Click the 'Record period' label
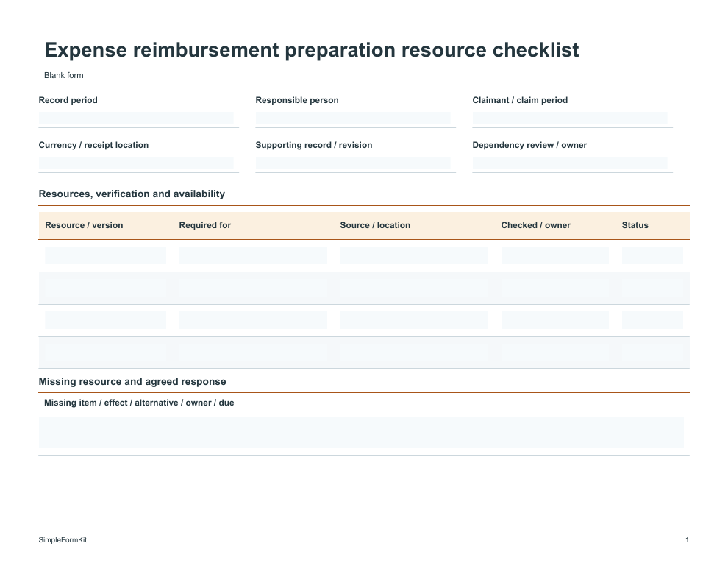This screenshot has height=563, width=728. [x=68, y=100]
